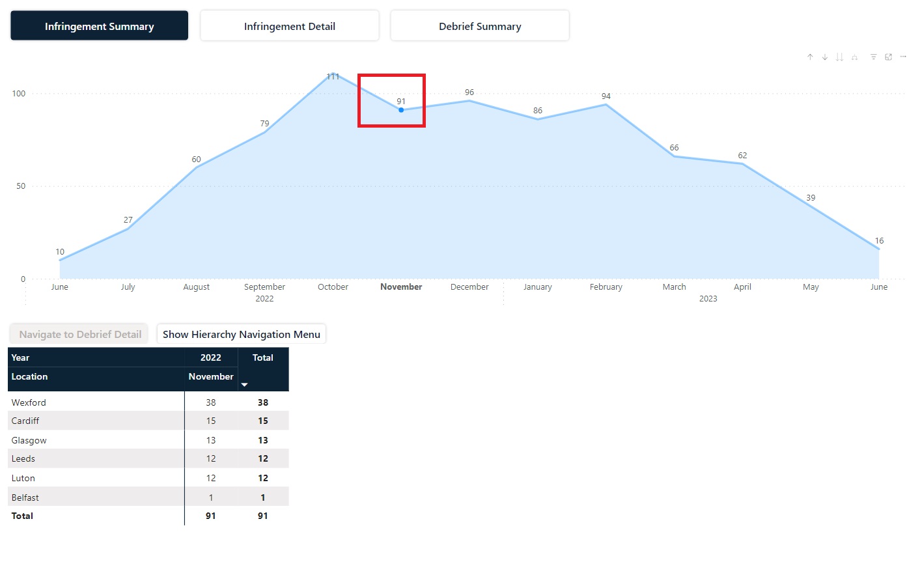This screenshot has height=588, width=907.
Task: Go to next hierarchy level double-arrow icon
Action: (x=840, y=57)
